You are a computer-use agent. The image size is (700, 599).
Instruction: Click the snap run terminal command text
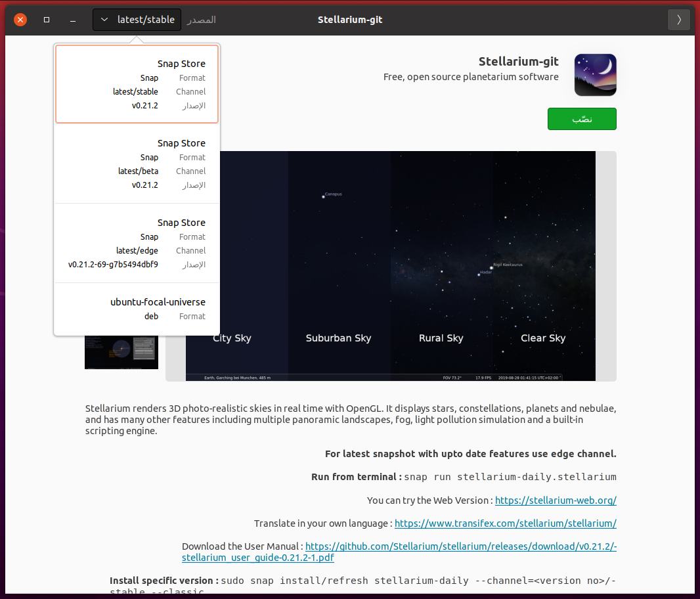tap(510, 477)
